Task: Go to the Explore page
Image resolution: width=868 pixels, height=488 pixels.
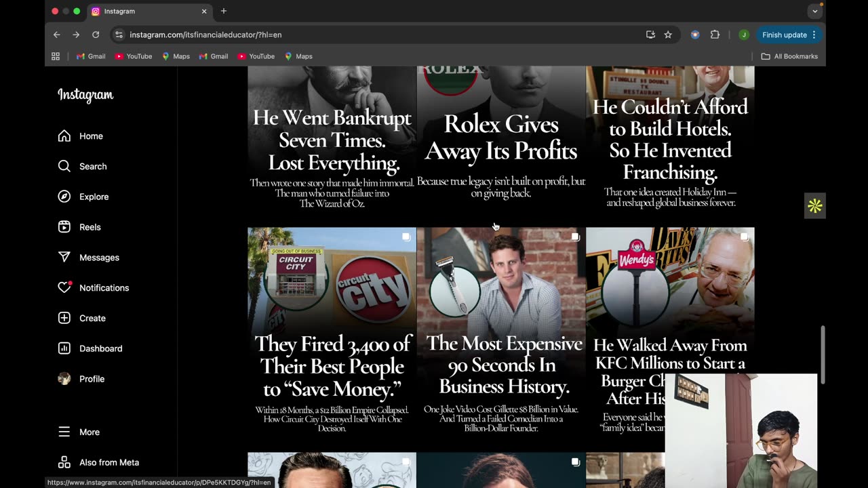Action: pyautogui.click(x=83, y=197)
